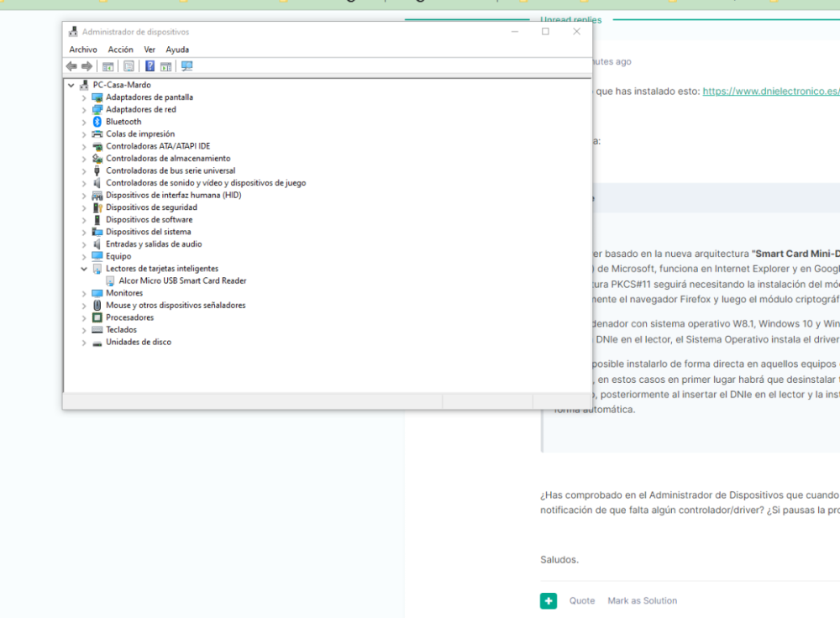Expand Adaptadores de pantalla node
The width and height of the screenshot is (840, 618).
click(x=83, y=97)
